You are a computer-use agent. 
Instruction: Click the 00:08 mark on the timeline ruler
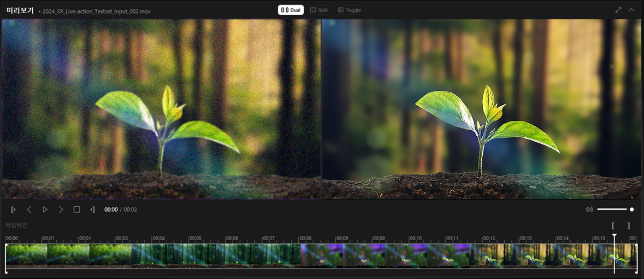305,239
